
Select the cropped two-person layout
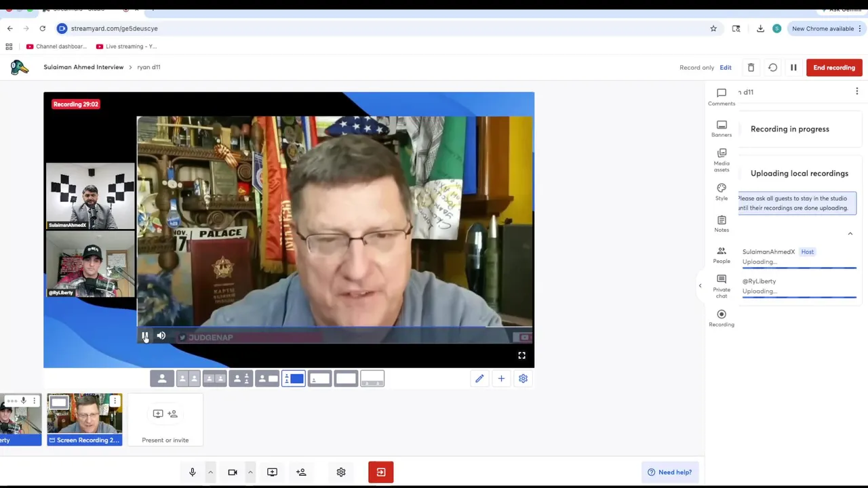coord(189,379)
